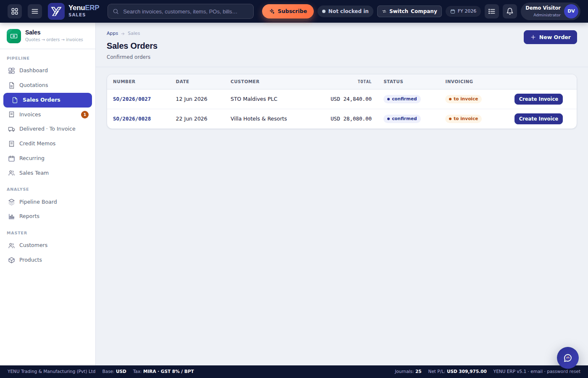588x378 pixels.
Task: Create invoice for SO/2026/0027
Action: point(538,99)
